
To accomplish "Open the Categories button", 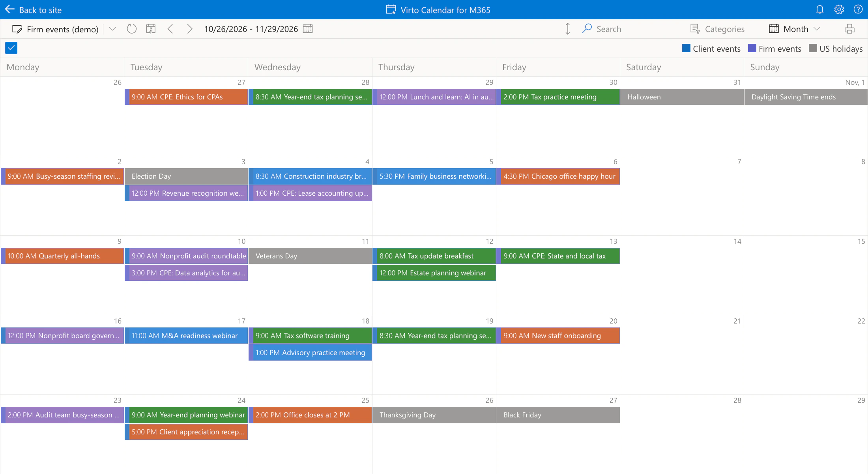I will click(x=717, y=29).
